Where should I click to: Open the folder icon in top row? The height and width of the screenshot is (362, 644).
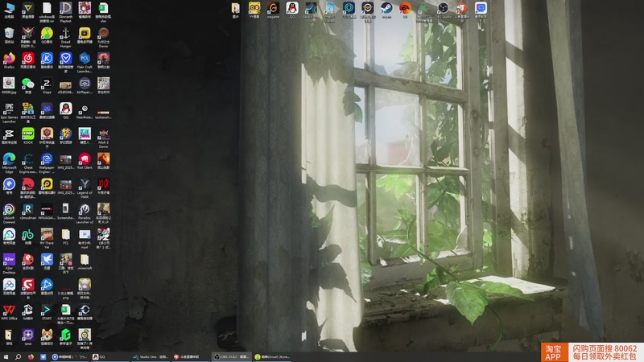point(235,10)
